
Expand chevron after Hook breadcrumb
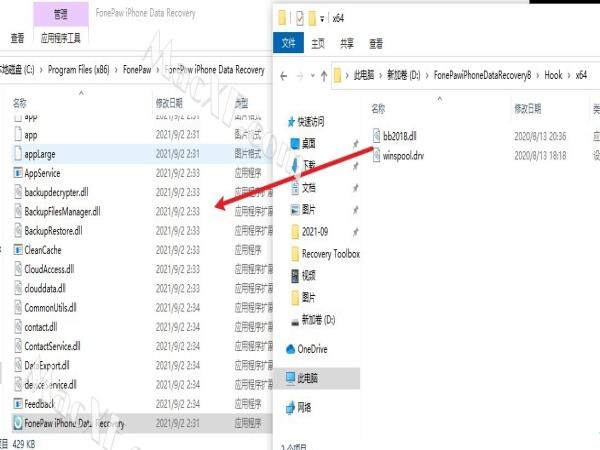pyautogui.click(x=569, y=75)
